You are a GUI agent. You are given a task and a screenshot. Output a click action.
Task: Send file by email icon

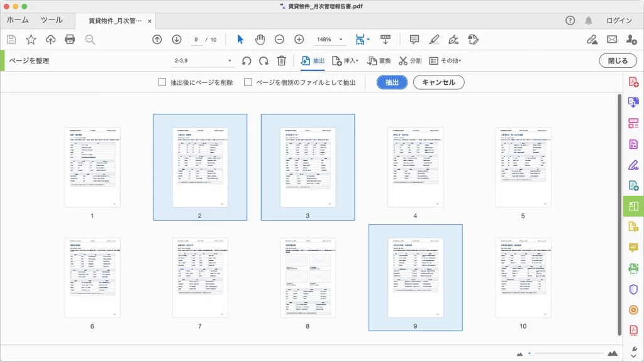click(612, 40)
